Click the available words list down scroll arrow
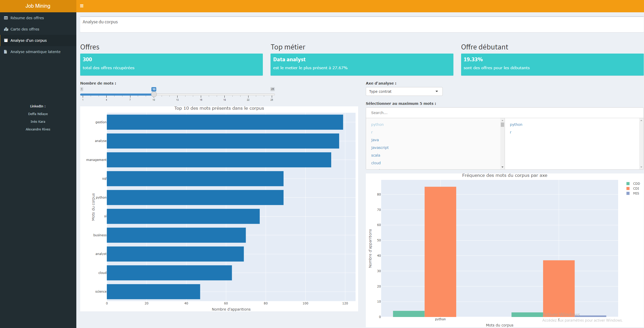The width and height of the screenshot is (644, 328). (502, 167)
